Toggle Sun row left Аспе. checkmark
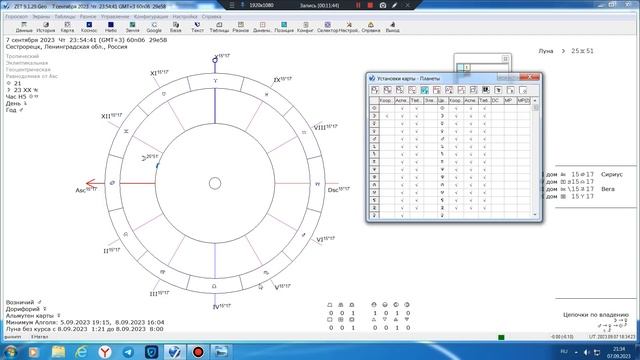The image size is (640, 360). 402,108
